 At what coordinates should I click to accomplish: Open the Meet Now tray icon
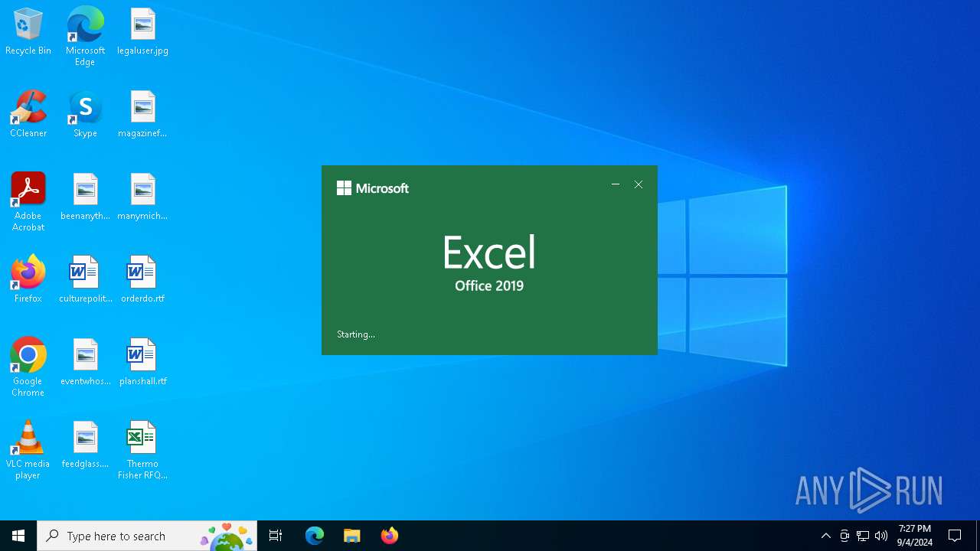click(x=844, y=536)
